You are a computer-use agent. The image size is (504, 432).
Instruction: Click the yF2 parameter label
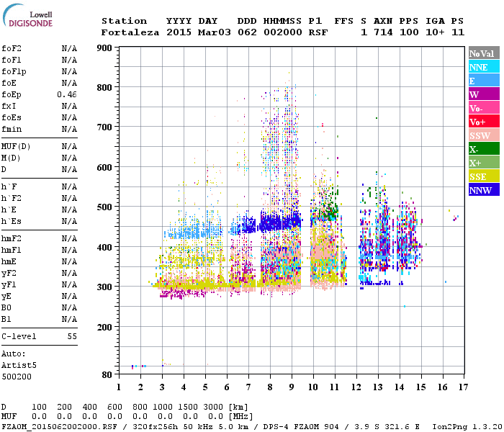(x=9, y=273)
